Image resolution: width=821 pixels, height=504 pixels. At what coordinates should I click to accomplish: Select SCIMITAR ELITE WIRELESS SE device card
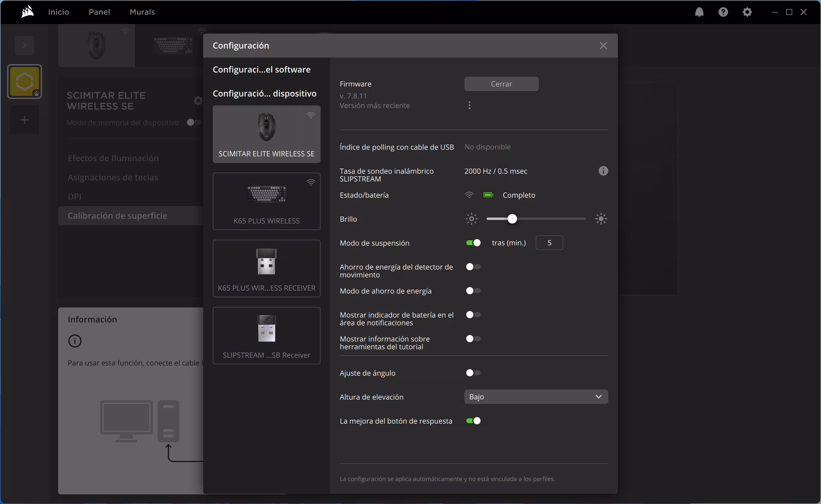(x=267, y=134)
